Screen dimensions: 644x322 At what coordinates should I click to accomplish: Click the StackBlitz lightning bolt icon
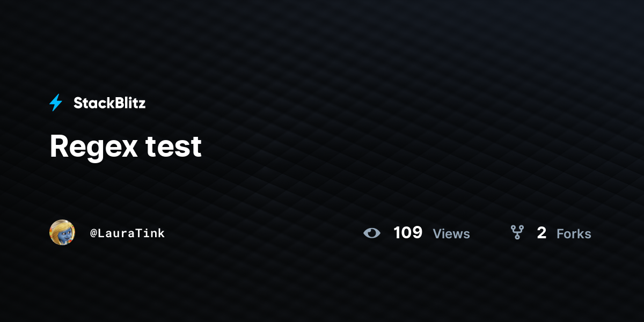click(56, 103)
